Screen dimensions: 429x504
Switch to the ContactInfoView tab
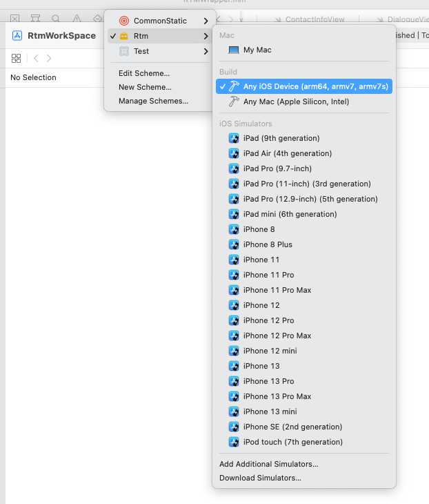point(310,19)
